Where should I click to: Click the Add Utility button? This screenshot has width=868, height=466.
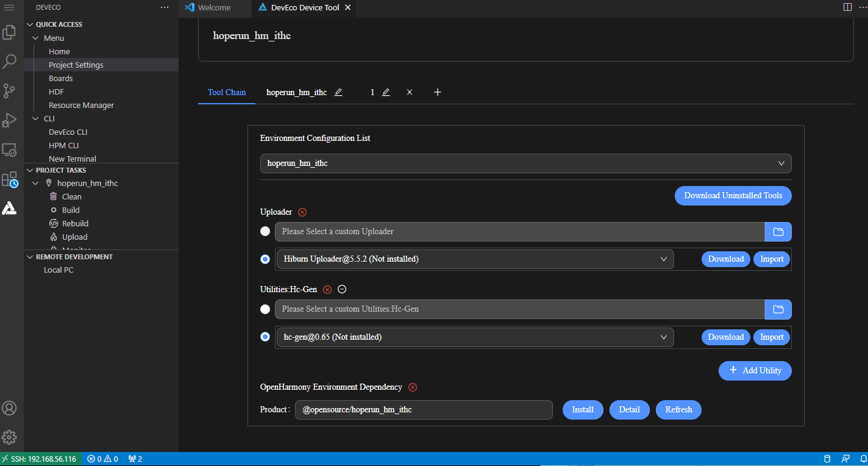755,370
